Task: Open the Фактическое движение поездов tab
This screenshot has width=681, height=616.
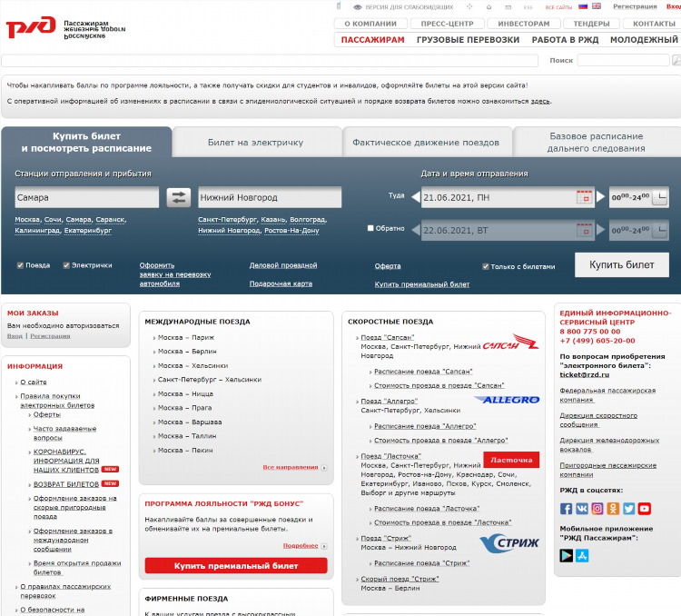Action: pos(426,142)
